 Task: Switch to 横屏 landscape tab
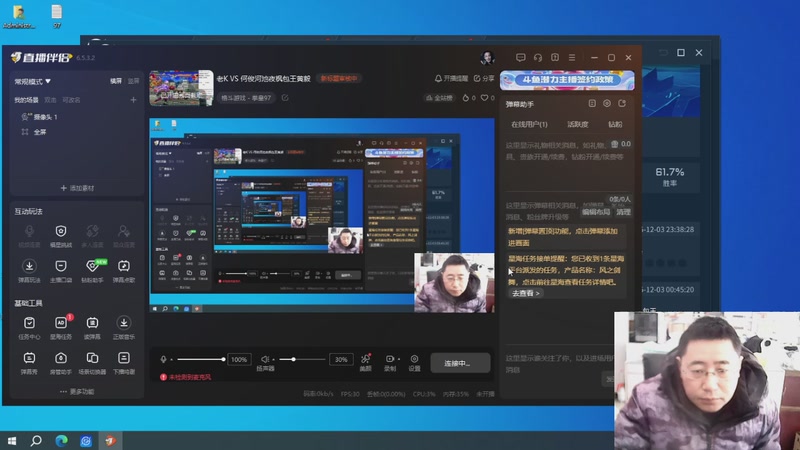tap(116, 81)
